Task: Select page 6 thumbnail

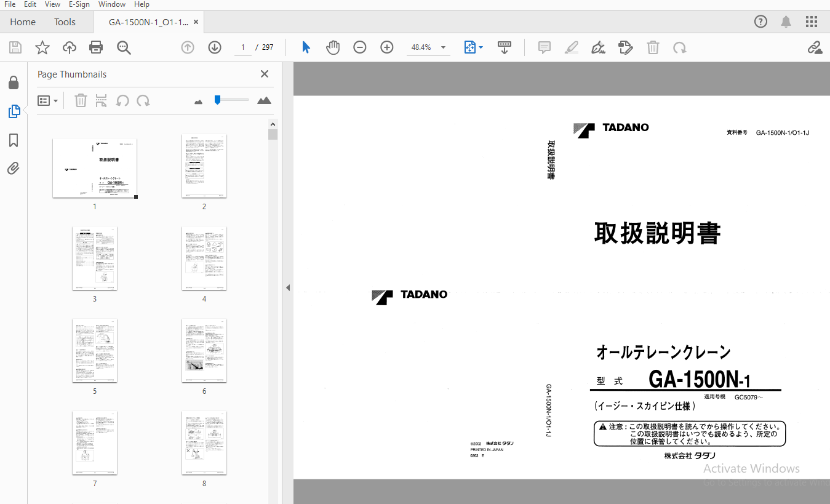Action: [x=204, y=351]
